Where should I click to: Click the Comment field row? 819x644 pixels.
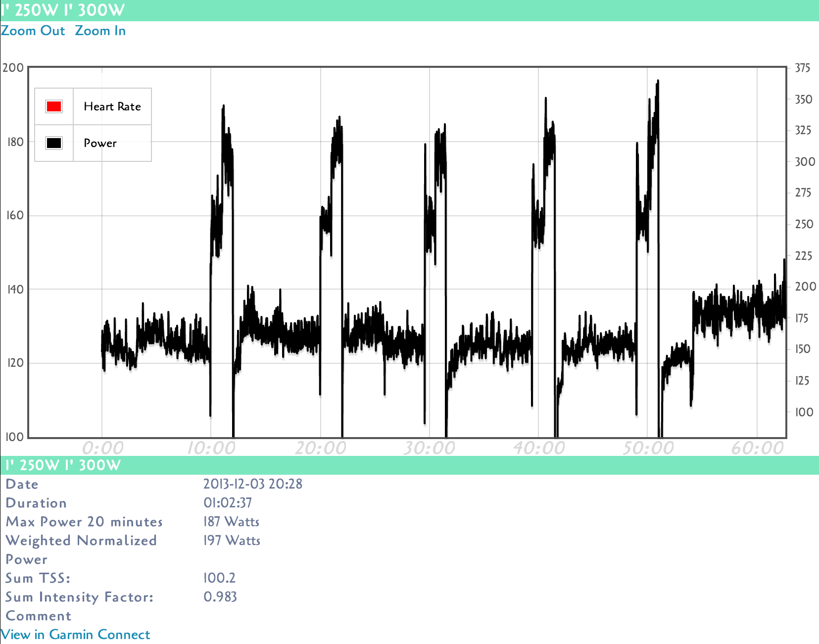pos(38,616)
